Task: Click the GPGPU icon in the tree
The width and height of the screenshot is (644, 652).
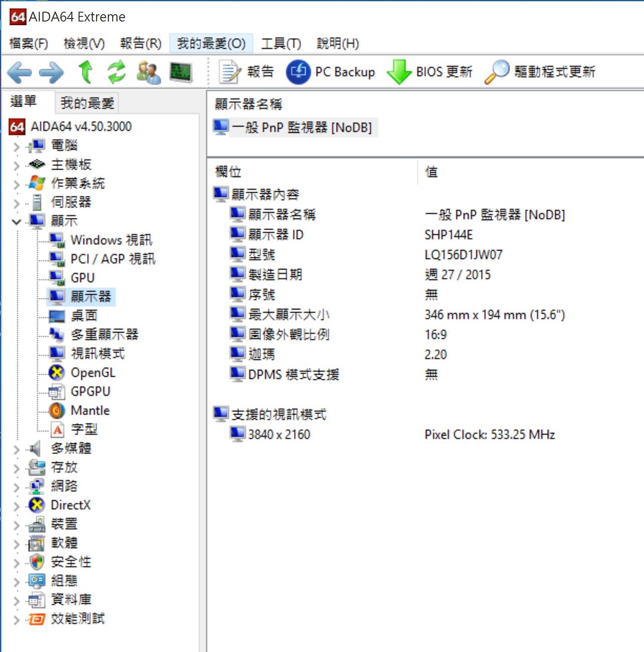Action: click(57, 392)
